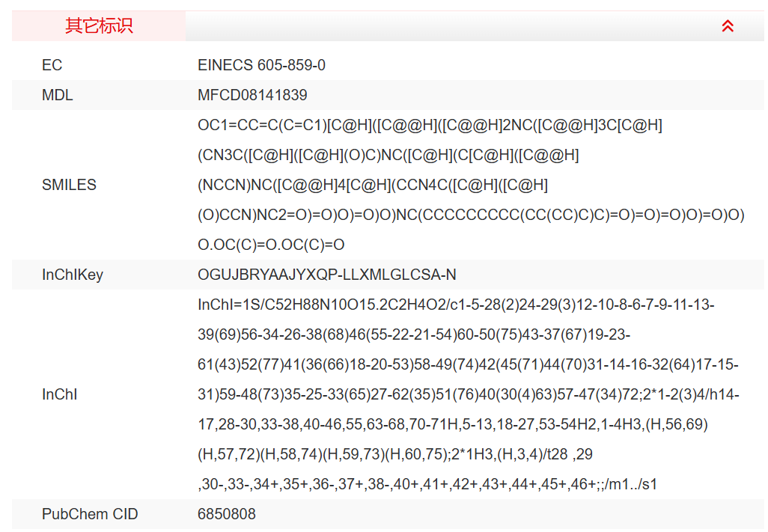Click the InChI row label
Image resolution: width=768 pixels, height=532 pixels.
pyautogui.click(x=60, y=394)
